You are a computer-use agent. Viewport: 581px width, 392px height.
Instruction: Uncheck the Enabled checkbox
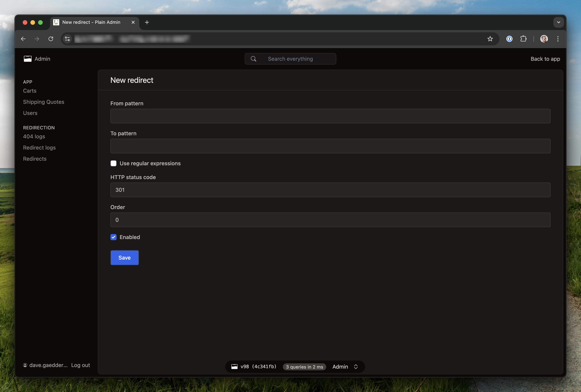(114, 237)
